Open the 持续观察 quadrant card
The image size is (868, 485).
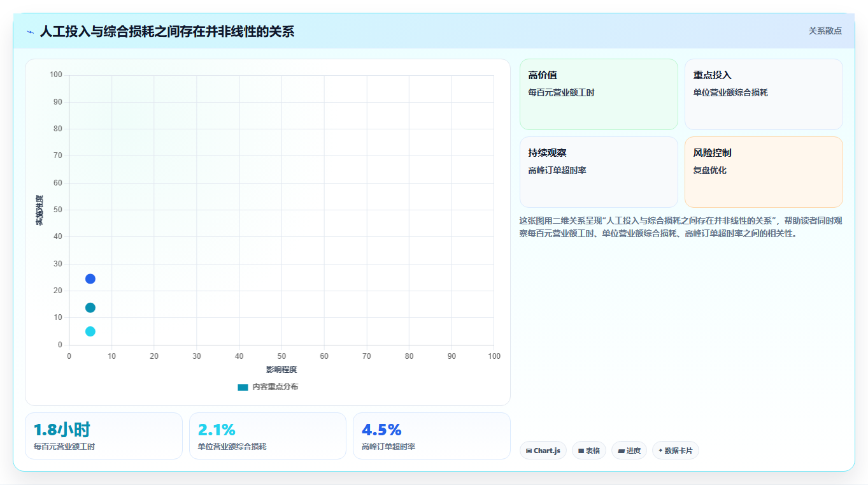pyautogui.click(x=599, y=172)
